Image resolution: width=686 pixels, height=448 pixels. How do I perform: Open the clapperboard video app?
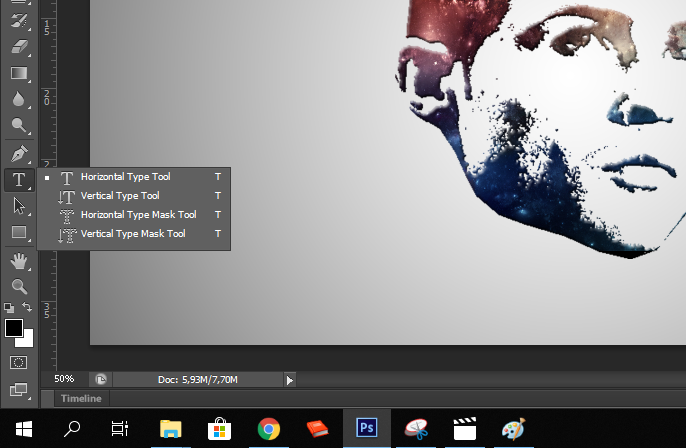tap(465, 429)
